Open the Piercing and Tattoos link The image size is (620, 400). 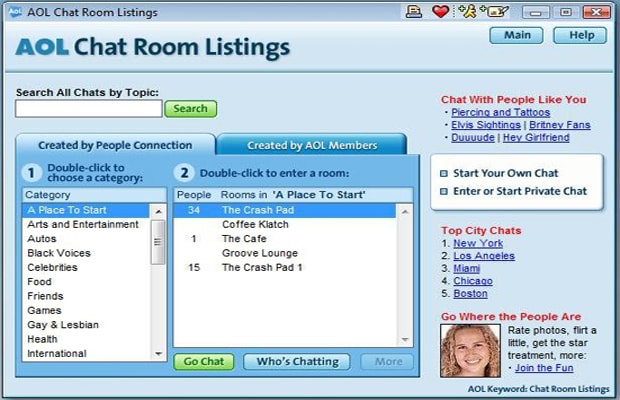(501, 113)
